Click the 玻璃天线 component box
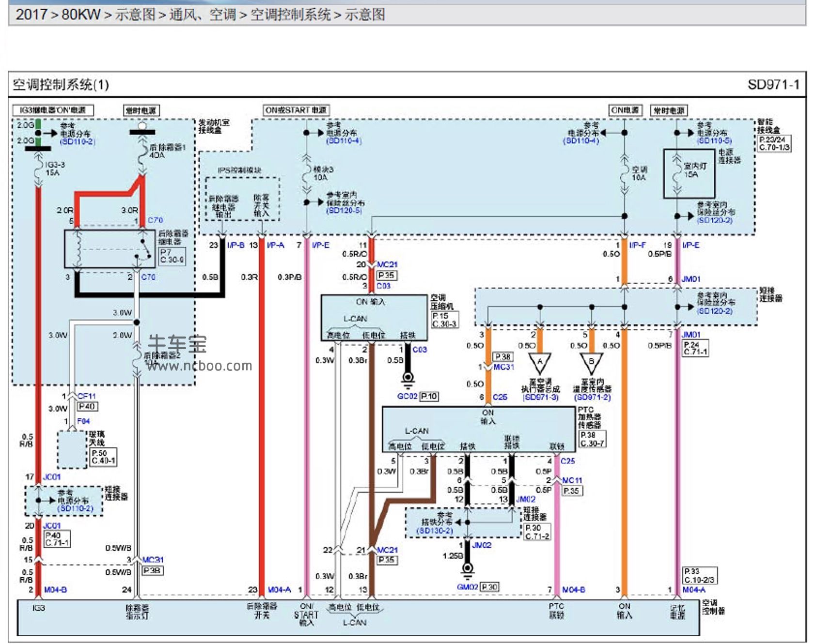The image size is (815, 644). (x=72, y=450)
